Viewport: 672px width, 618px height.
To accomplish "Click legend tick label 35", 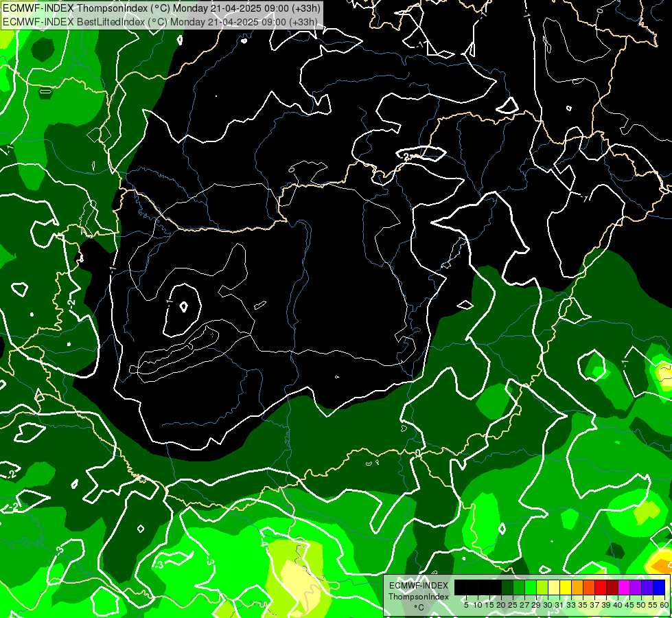I will 583,605.
